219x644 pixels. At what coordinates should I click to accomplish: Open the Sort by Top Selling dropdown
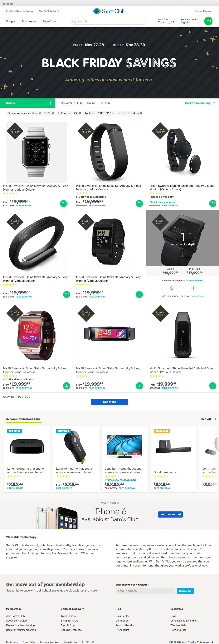[200, 103]
